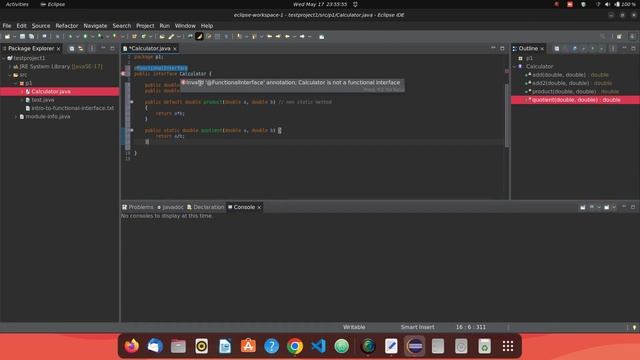Collapse the testproject1 tree node
Screen dimensions: 640x360
4,58
